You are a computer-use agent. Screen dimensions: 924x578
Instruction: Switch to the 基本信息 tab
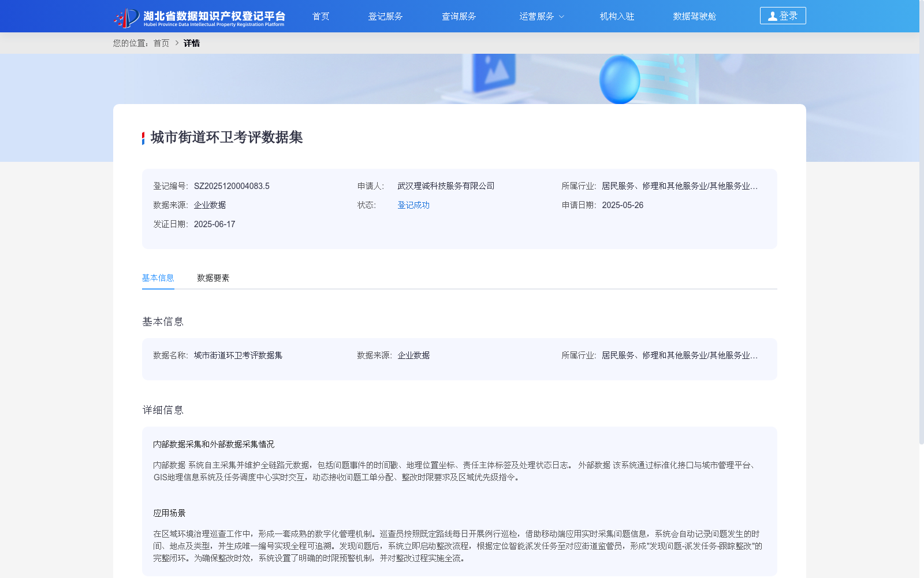pyautogui.click(x=158, y=278)
